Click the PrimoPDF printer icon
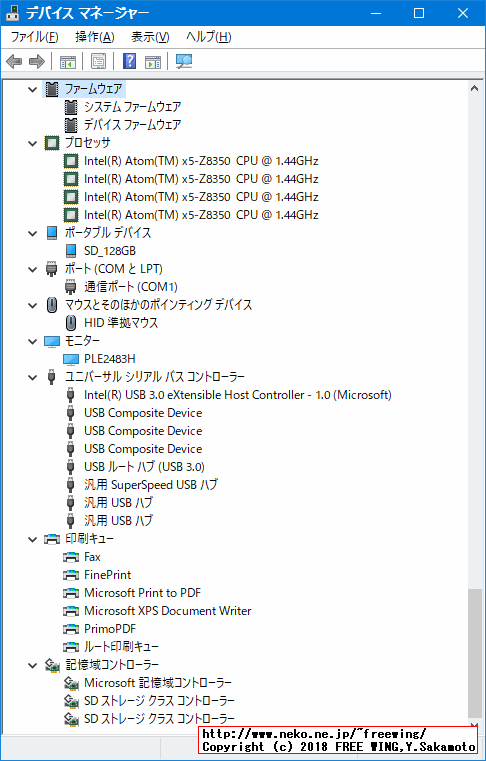This screenshot has height=761, width=486. [x=71, y=629]
